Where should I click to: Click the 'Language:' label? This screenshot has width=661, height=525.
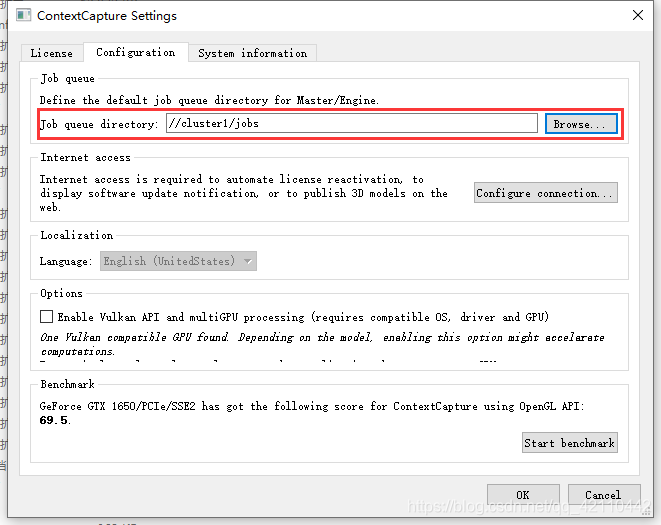point(65,261)
